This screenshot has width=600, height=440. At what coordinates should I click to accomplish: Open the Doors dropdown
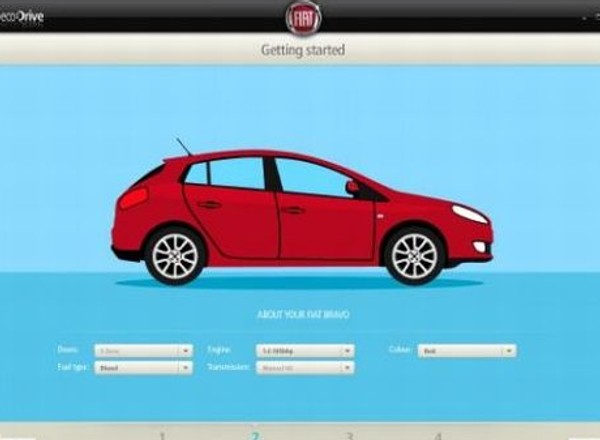(143, 350)
